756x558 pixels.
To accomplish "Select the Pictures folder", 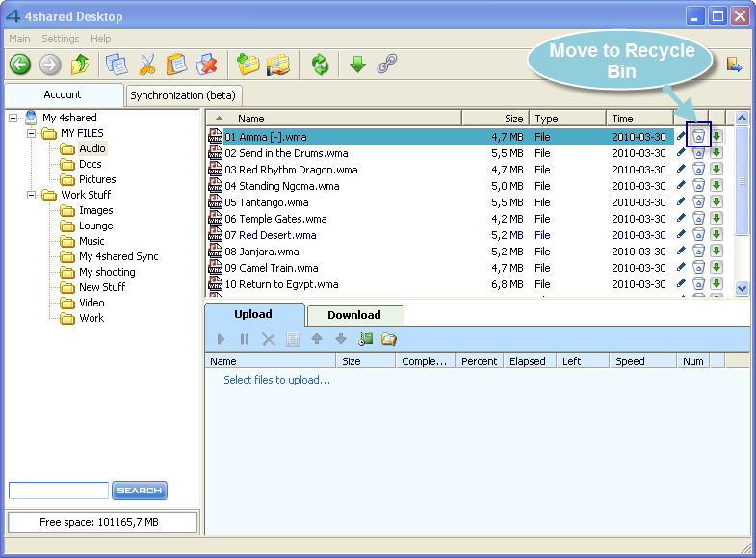I will tap(97, 179).
